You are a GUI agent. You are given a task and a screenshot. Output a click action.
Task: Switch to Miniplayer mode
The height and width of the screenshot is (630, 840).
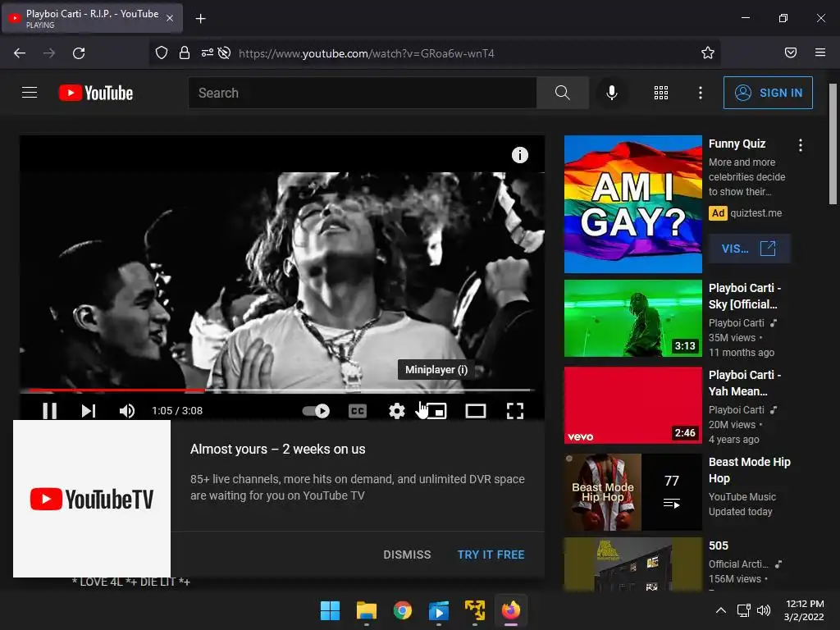click(436, 411)
